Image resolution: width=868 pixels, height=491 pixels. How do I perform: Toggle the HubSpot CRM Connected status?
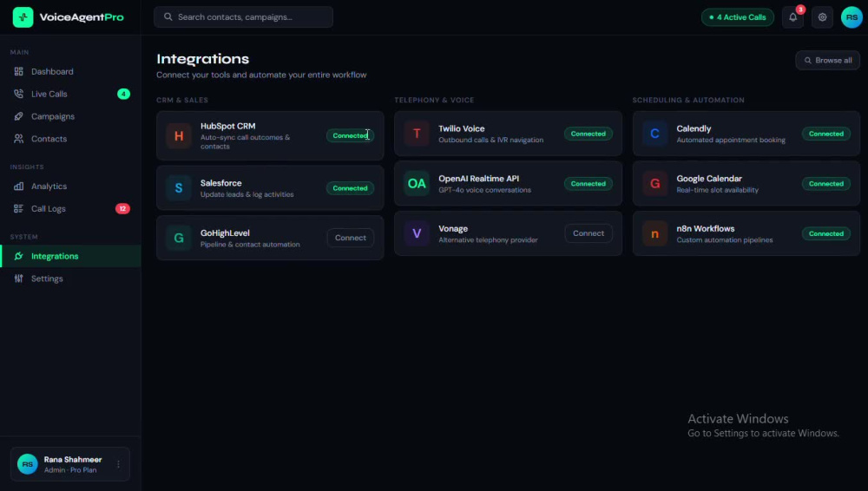point(350,135)
